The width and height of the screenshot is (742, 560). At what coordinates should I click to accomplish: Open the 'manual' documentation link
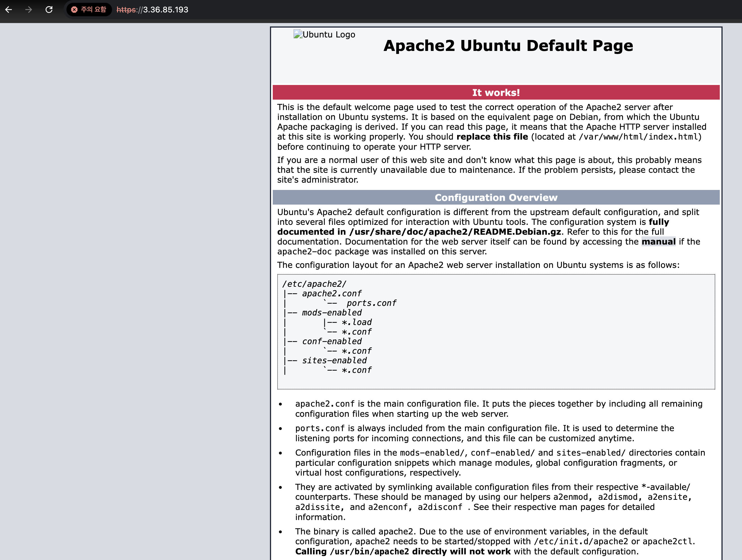coord(658,241)
